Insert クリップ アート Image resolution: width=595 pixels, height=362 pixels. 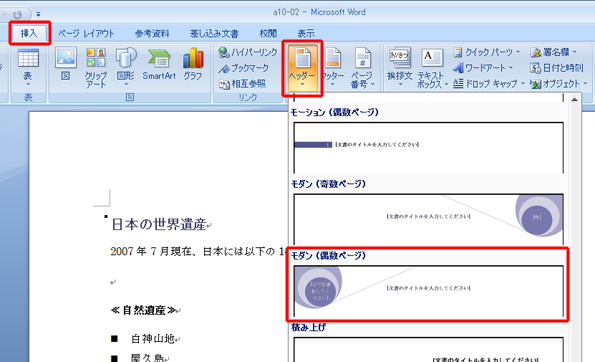coord(96,68)
